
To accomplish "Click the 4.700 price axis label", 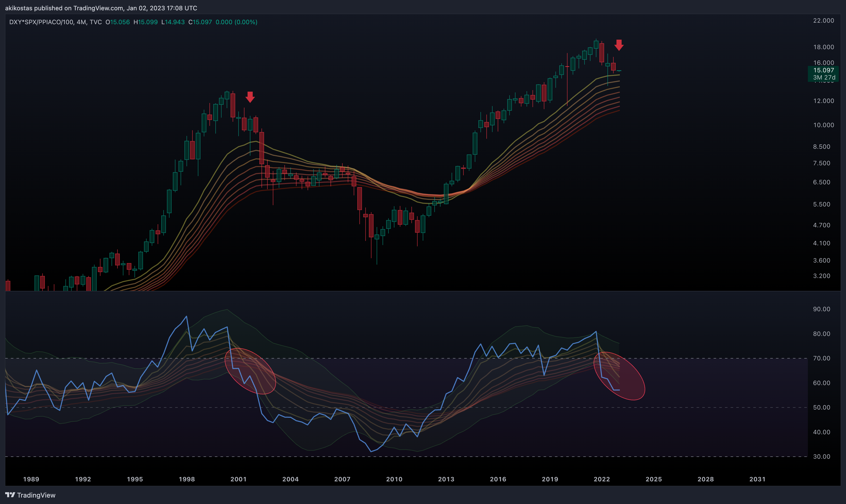I will point(822,225).
